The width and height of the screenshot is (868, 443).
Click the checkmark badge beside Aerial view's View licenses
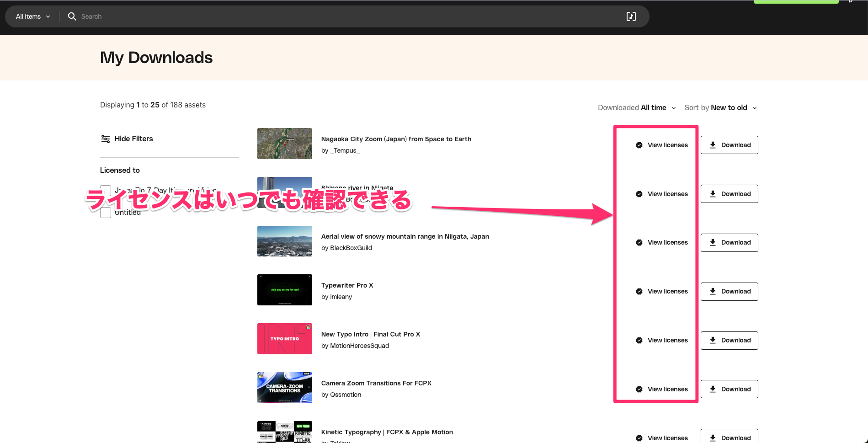coord(639,242)
